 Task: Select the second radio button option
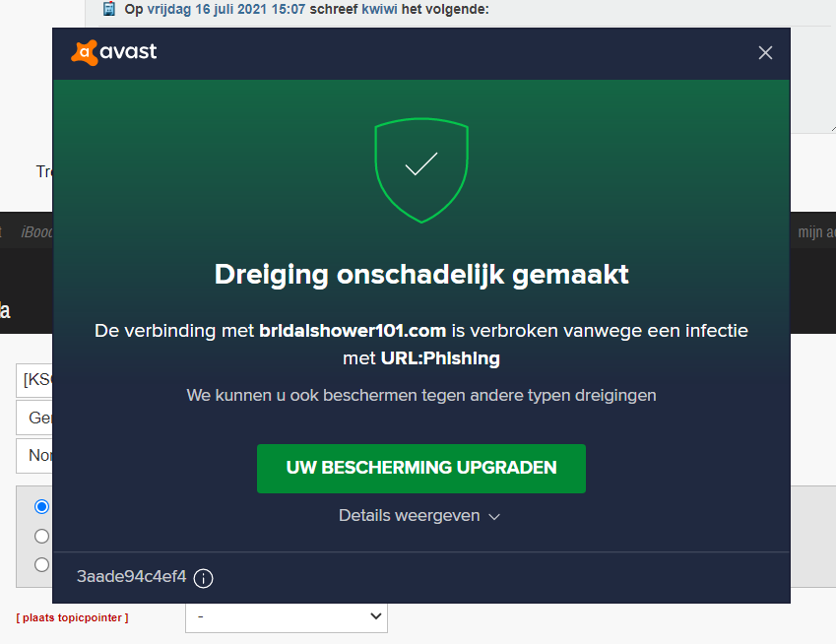pos(41,536)
